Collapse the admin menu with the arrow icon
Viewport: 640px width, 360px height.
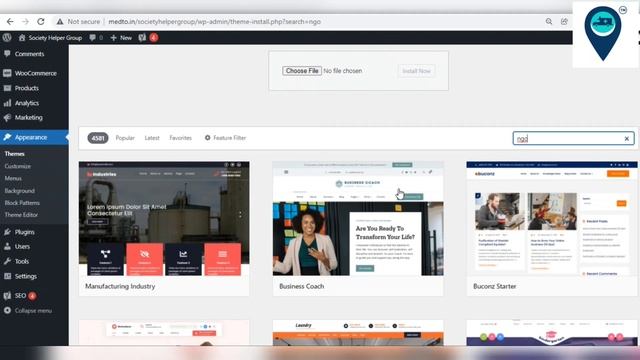[7, 311]
